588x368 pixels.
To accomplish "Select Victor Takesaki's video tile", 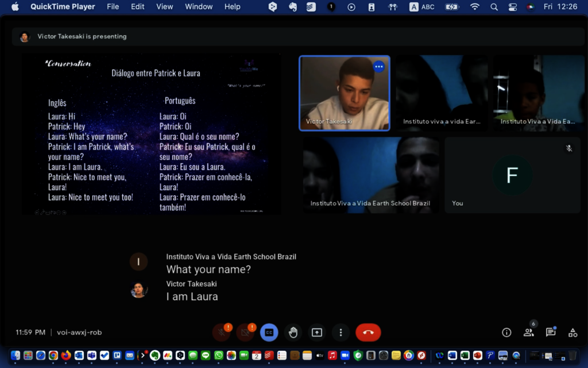I will [x=345, y=93].
